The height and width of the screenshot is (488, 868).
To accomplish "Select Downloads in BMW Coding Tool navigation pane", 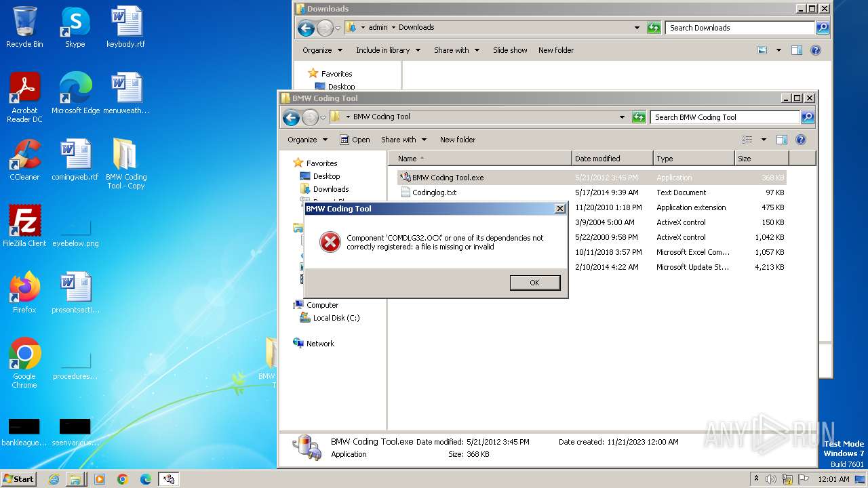I will coord(324,189).
